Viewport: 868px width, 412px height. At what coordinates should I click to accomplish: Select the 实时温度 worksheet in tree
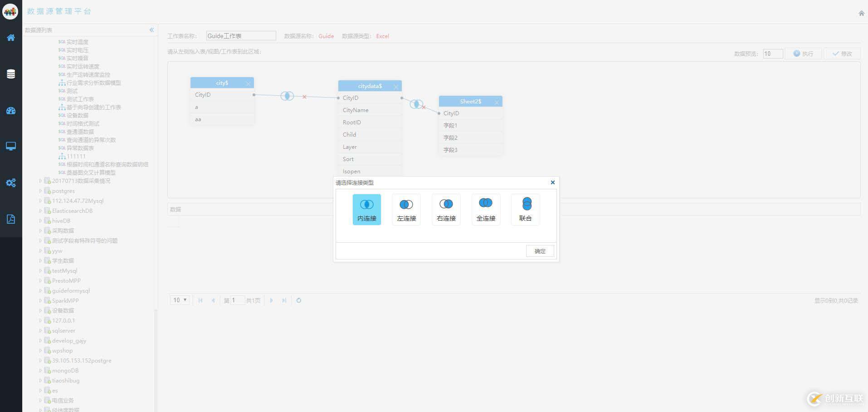78,42
